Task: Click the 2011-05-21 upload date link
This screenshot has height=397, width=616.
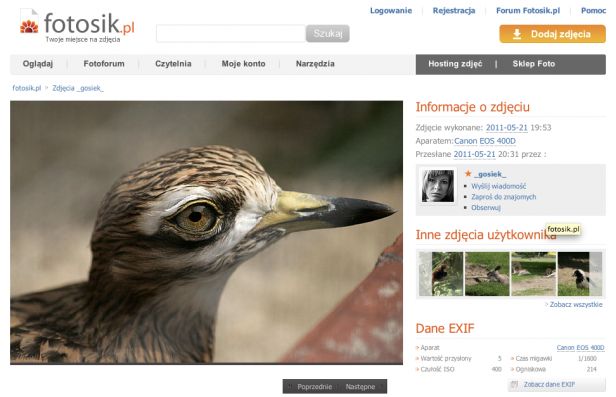Action: [x=474, y=154]
